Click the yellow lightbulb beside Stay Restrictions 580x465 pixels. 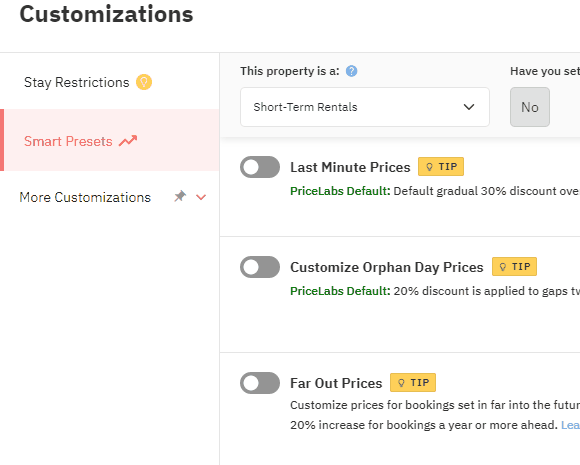coord(144,82)
